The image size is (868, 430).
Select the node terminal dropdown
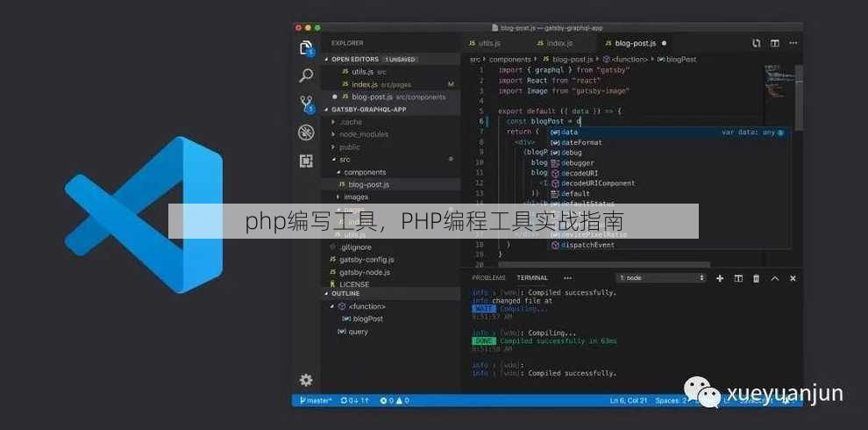[661, 278]
